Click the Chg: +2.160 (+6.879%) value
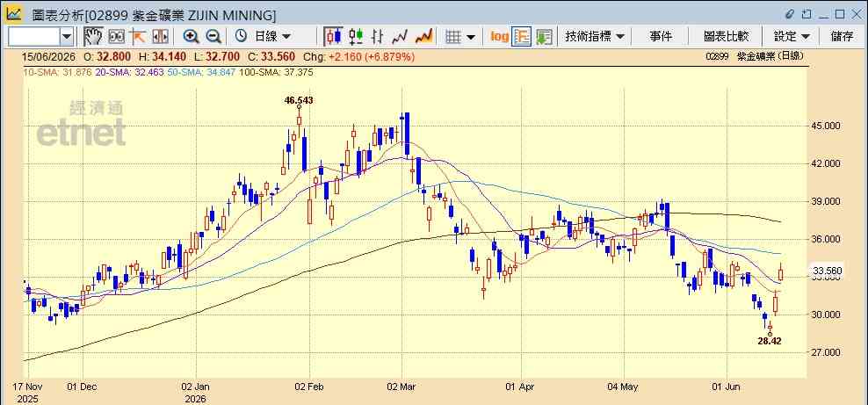Viewport: 868px width, 405px height. 358,56
